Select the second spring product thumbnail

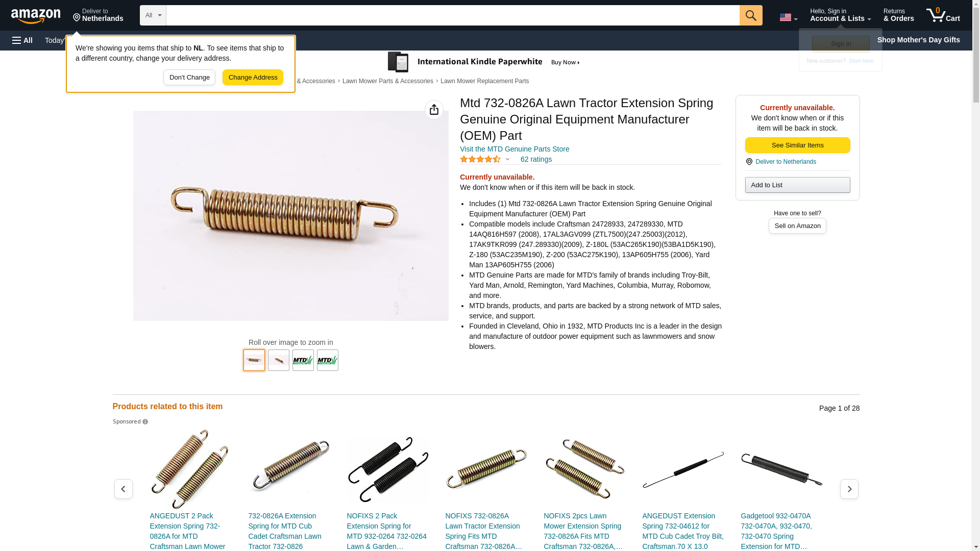tap(279, 360)
